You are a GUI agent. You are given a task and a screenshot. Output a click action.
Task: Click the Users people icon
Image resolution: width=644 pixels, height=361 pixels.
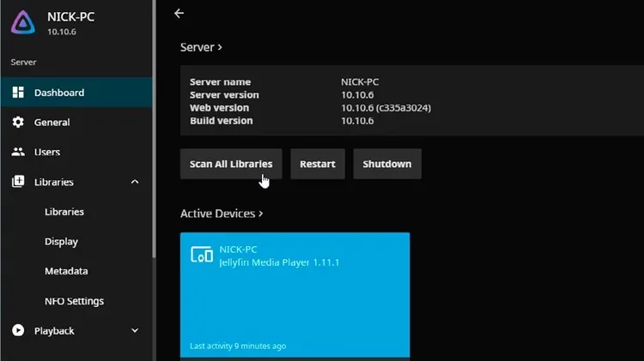pyautogui.click(x=18, y=152)
